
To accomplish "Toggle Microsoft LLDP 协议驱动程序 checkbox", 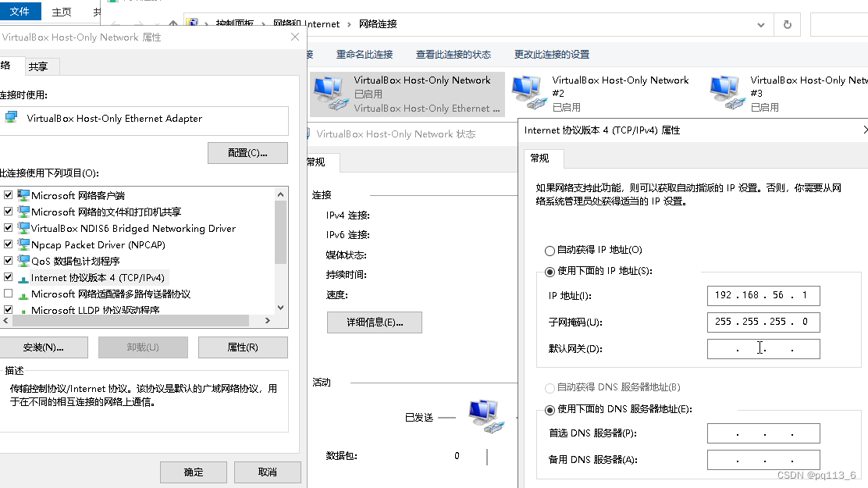I will tap(9, 310).
